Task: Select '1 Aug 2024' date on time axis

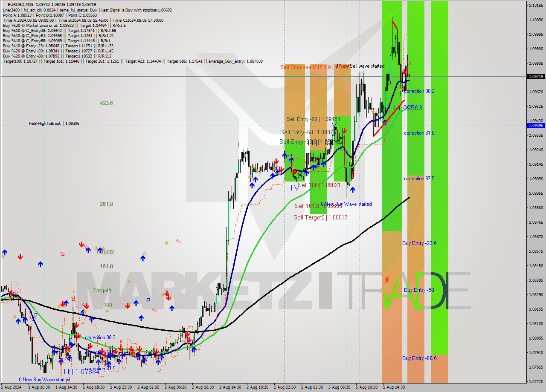Action: [11, 387]
